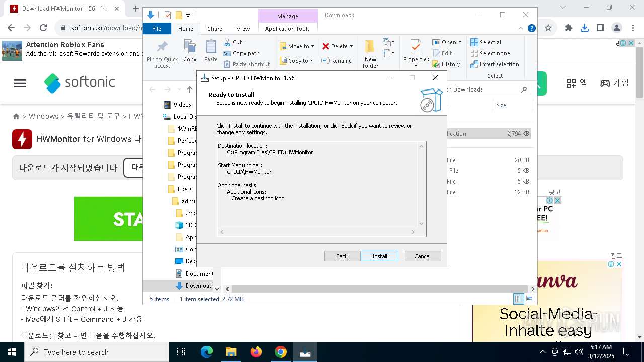The width and height of the screenshot is (644, 362).
Task: Click Copy path in ribbon
Action: pos(242,53)
